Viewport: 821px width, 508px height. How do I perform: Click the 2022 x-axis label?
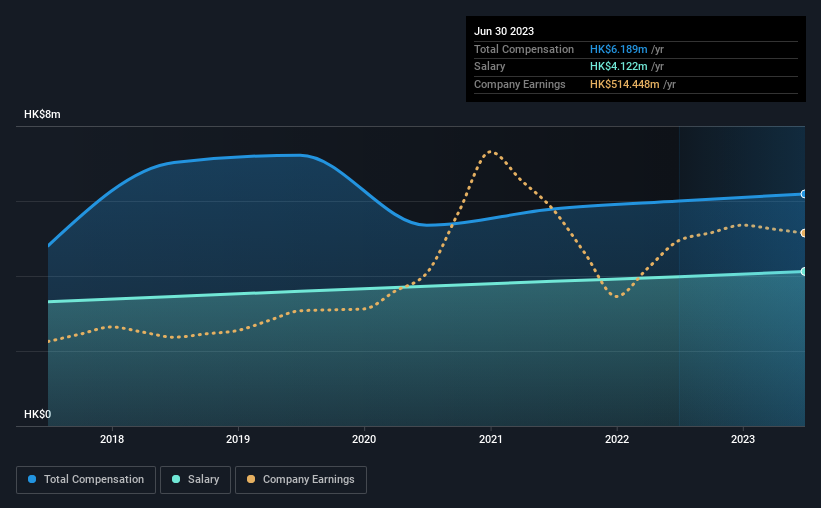pyautogui.click(x=617, y=439)
